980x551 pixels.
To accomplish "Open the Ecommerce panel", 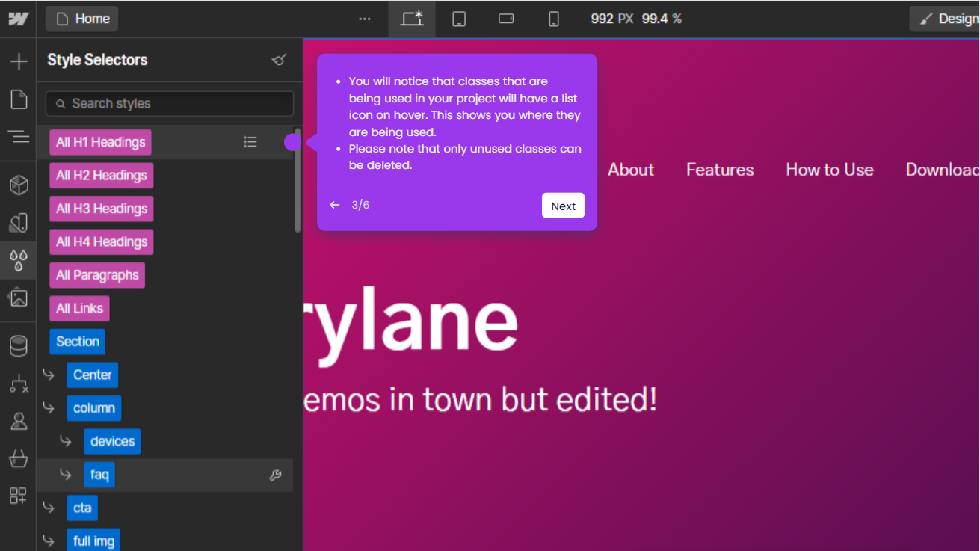I will pyautogui.click(x=18, y=458).
